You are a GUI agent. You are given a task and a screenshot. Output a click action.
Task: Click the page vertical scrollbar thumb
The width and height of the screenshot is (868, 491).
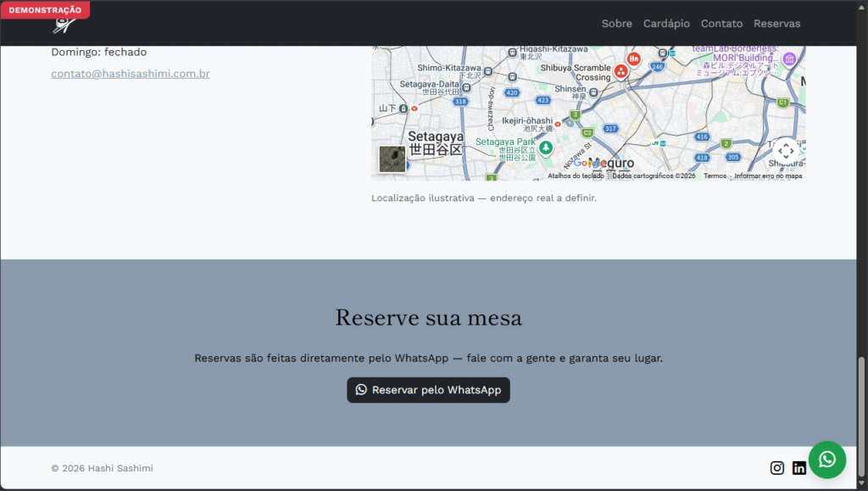tap(861, 416)
